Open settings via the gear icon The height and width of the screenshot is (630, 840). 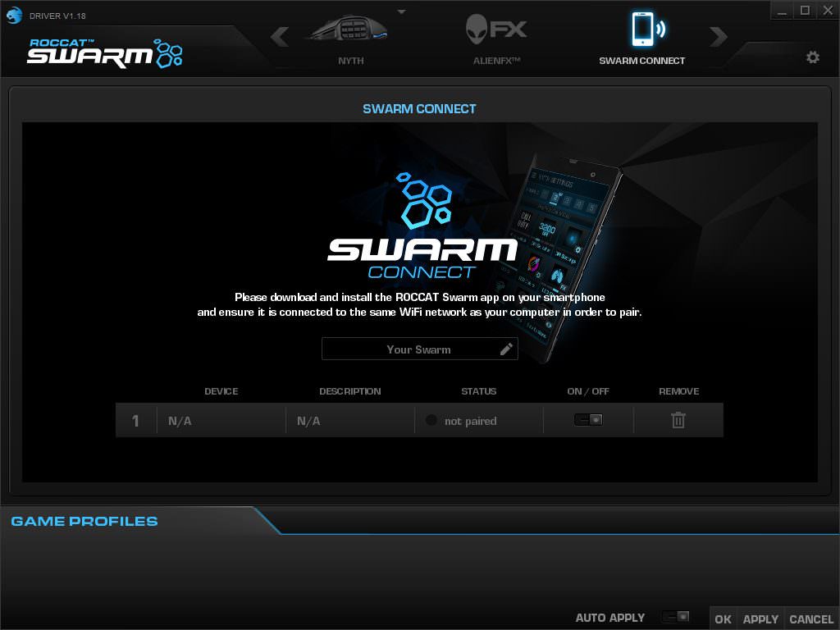813,57
